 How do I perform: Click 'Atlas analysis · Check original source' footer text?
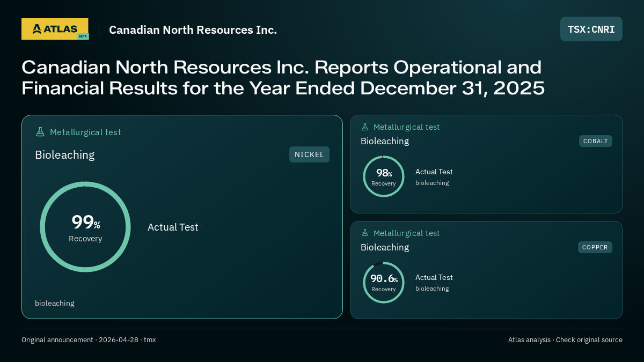(565, 340)
